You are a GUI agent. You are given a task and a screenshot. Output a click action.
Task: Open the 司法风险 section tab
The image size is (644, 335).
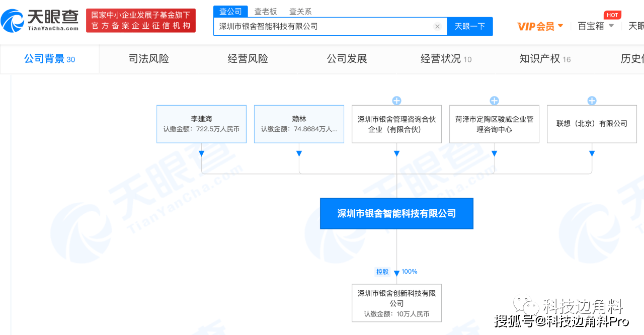149,58
